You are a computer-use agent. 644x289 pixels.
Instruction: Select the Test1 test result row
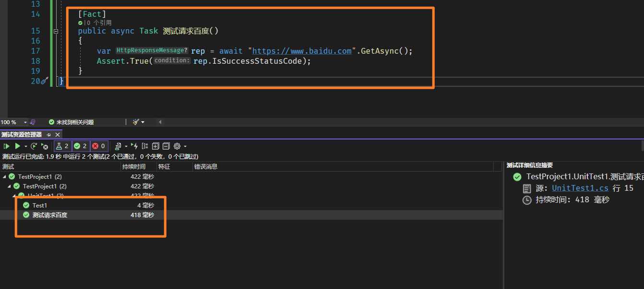(40, 206)
